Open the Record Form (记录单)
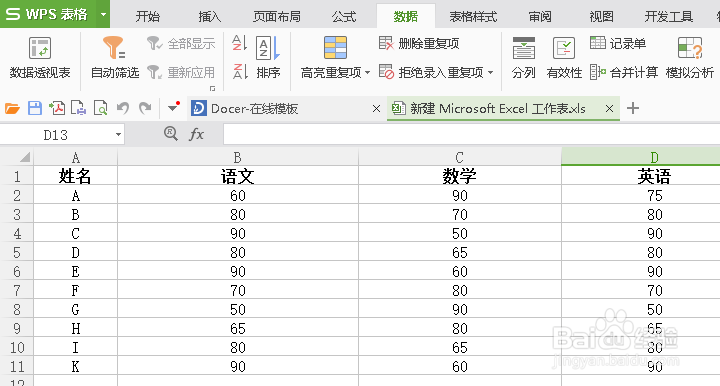Image resolution: width=720 pixels, height=386 pixels. (x=618, y=44)
